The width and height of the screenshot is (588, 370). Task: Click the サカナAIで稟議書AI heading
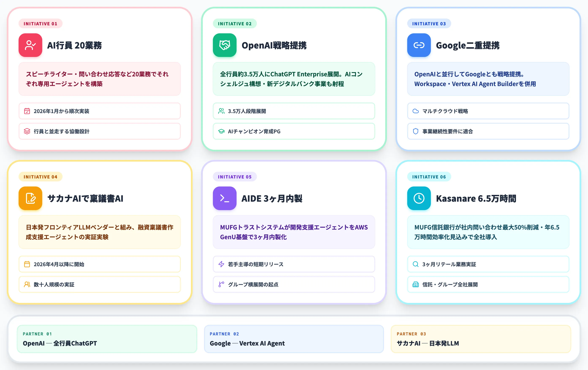[x=85, y=199]
